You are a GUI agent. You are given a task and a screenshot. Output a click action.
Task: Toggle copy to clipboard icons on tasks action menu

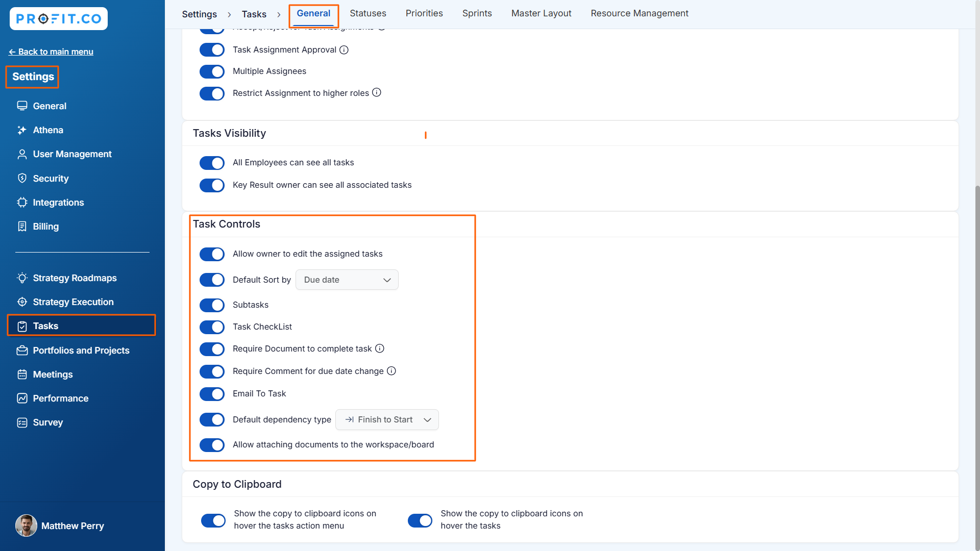pos(213,520)
